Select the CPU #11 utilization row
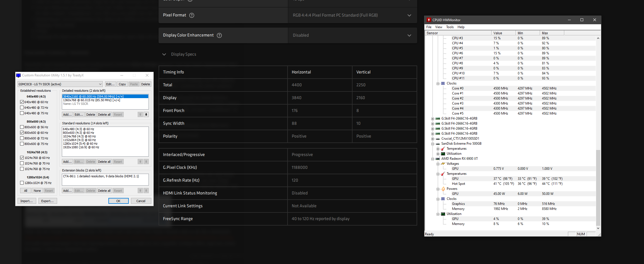This screenshot has height=264, width=644. coord(511,78)
